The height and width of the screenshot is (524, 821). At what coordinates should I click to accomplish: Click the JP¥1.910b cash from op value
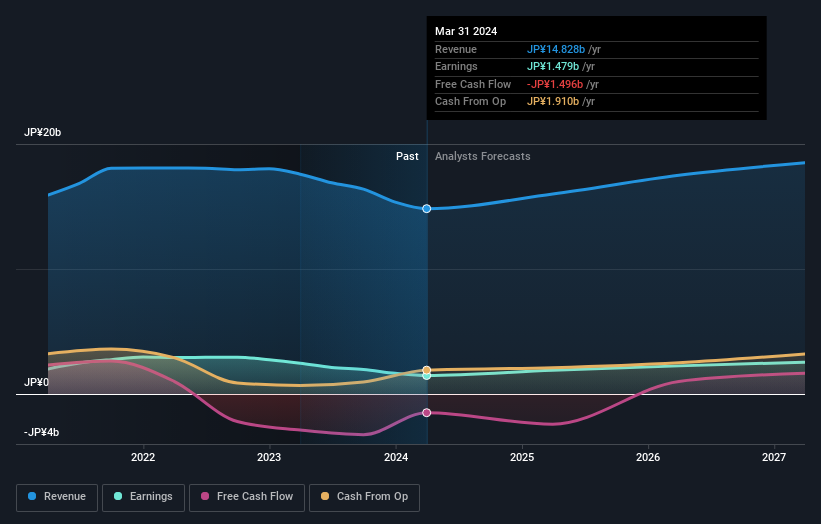click(553, 102)
